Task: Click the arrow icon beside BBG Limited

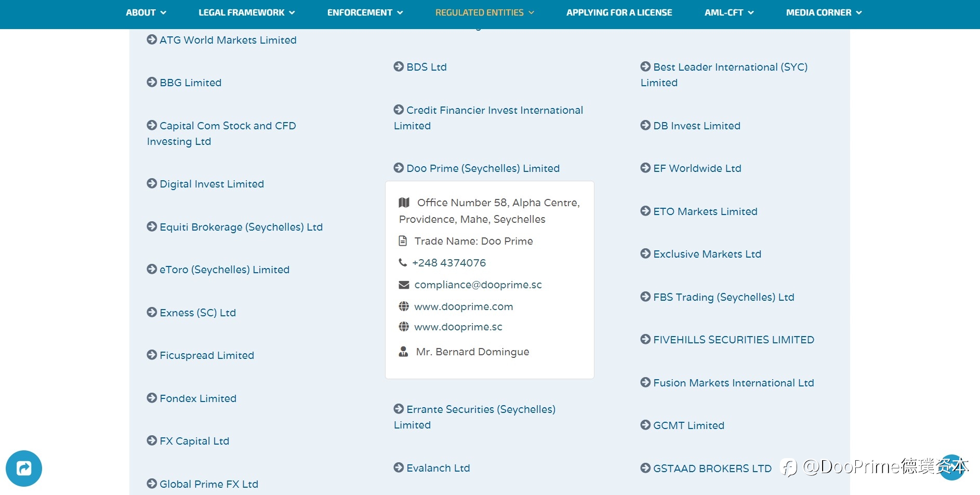Action: pyautogui.click(x=152, y=82)
